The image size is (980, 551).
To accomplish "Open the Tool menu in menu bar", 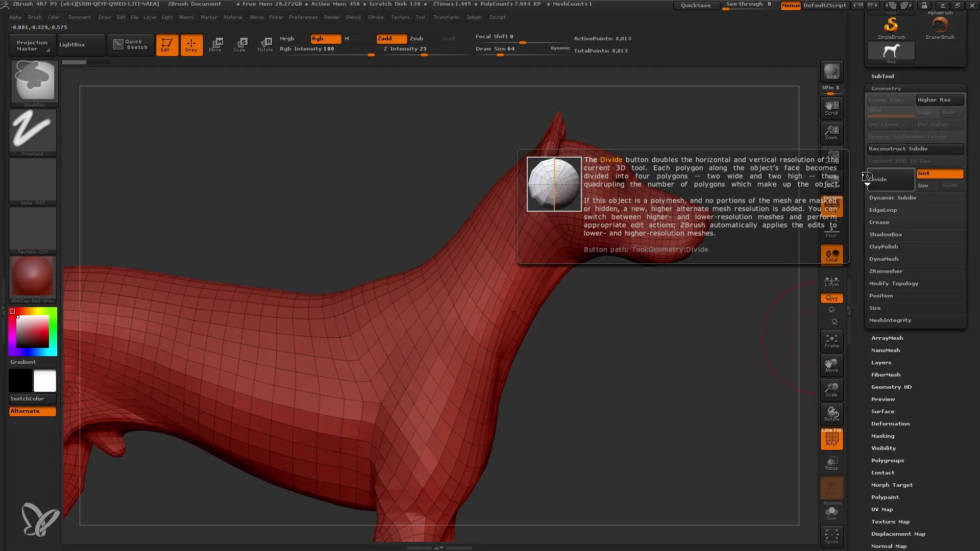I will point(420,17).
